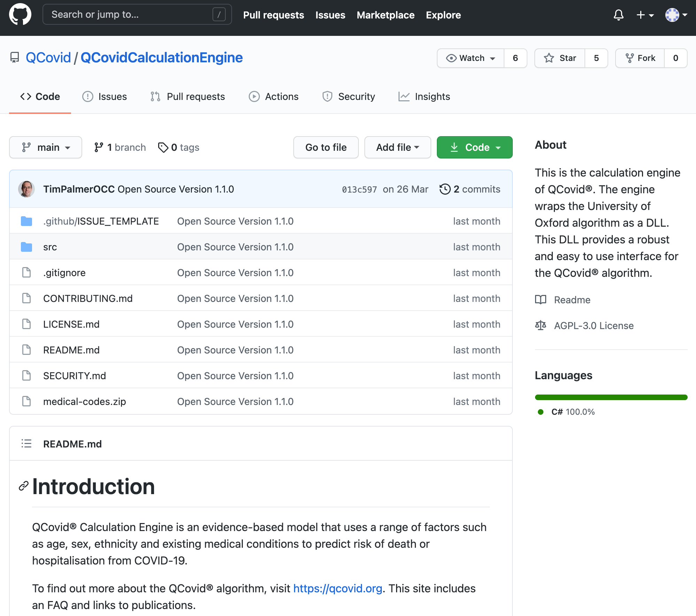This screenshot has height=616, width=696.
Task: Click the folder icon for .github/ISSUE_TEMPLATE
Action: point(26,221)
